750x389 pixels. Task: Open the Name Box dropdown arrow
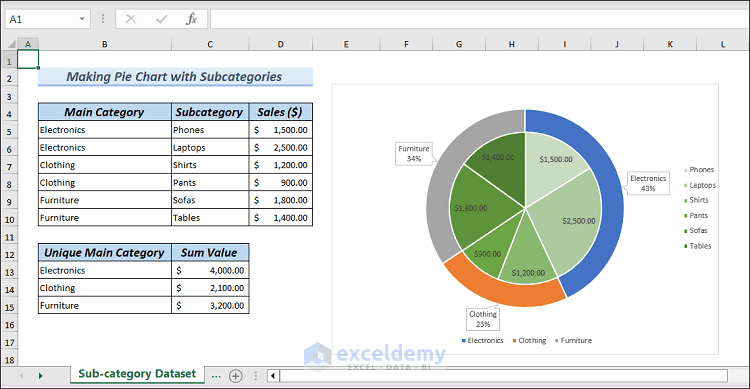[82, 19]
